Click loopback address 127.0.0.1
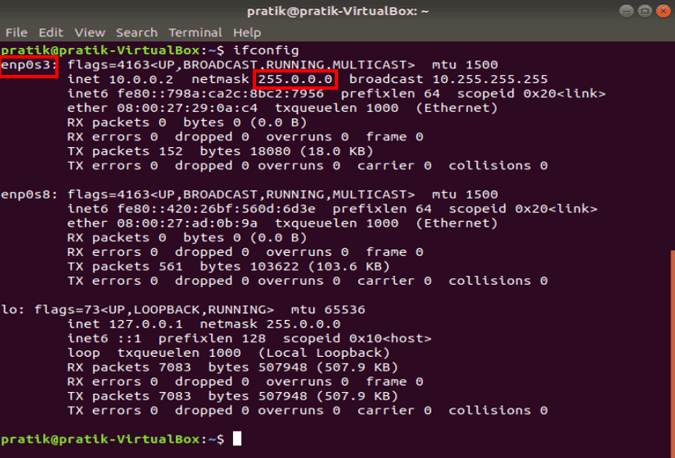 click(x=146, y=324)
